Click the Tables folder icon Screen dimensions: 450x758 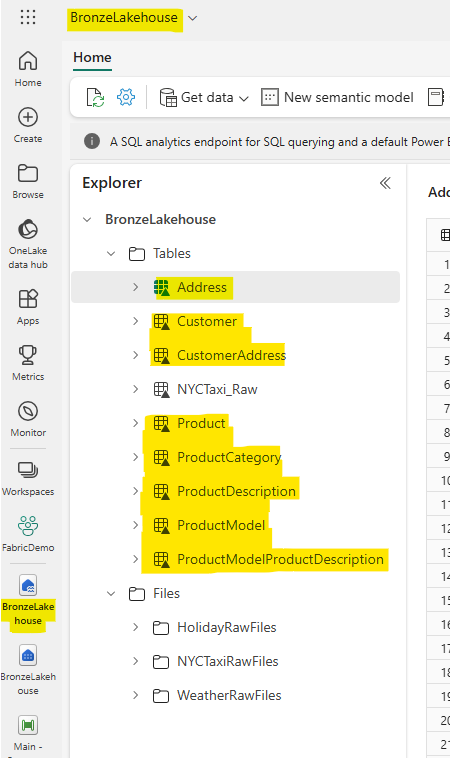click(137, 253)
